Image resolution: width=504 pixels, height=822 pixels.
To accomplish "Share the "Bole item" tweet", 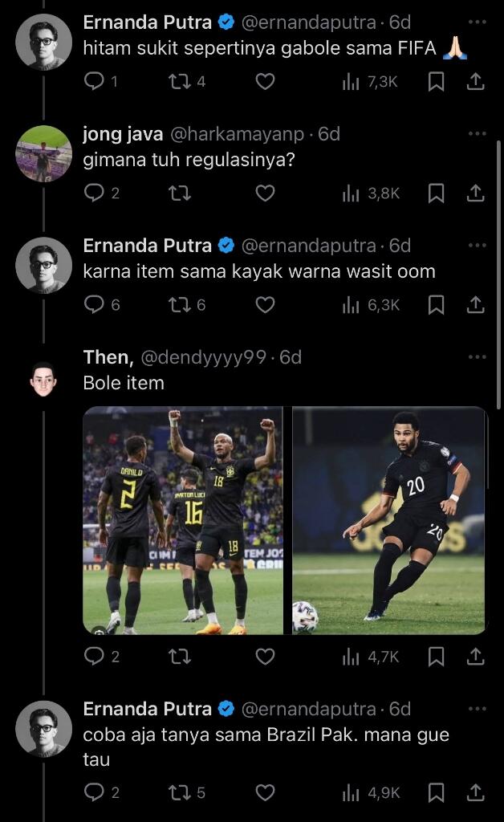I will pyautogui.click(x=475, y=657).
